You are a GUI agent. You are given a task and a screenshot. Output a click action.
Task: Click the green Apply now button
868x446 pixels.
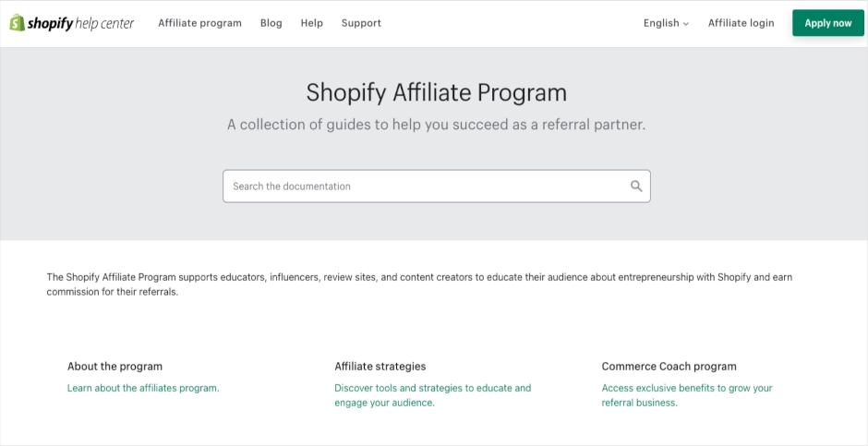pos(828,23)
